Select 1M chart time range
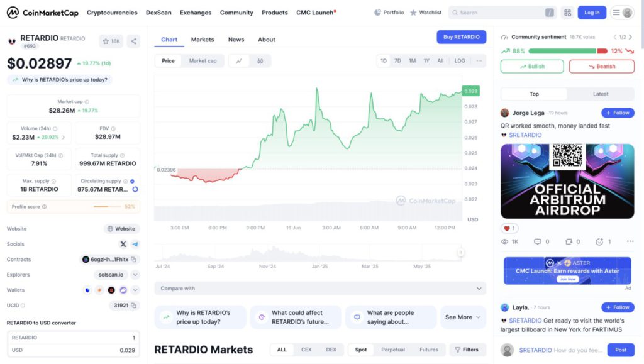The image size is (644, 364). (413, 61)
